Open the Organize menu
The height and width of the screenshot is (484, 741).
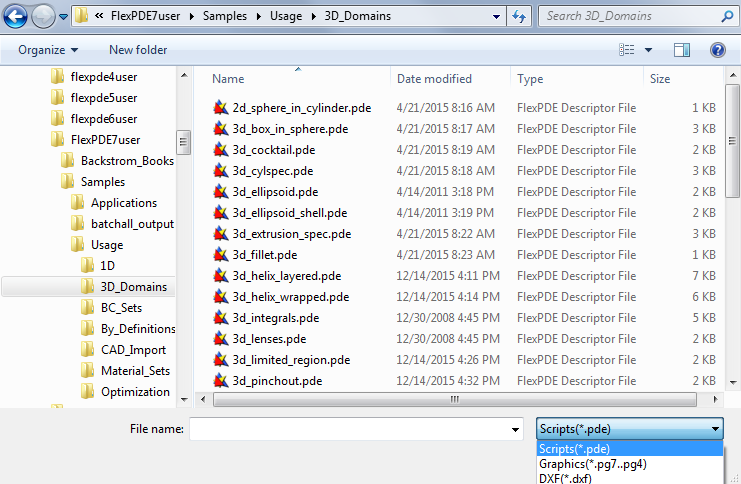click(x=48, y=50)
